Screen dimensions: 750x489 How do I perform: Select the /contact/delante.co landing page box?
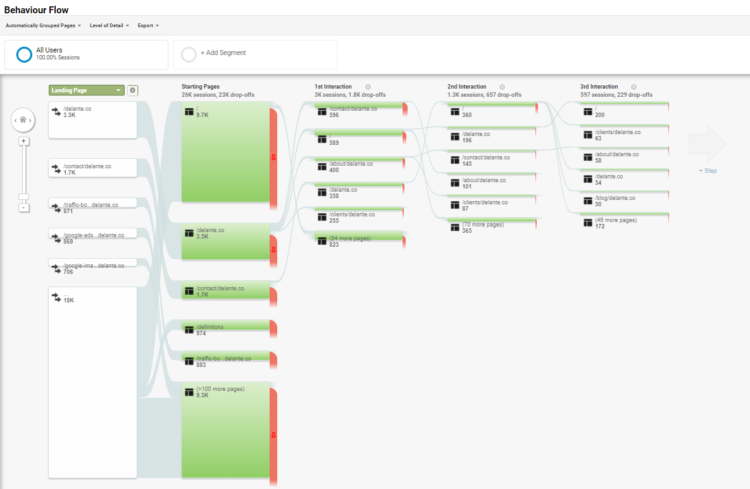[x=92, y=168]
